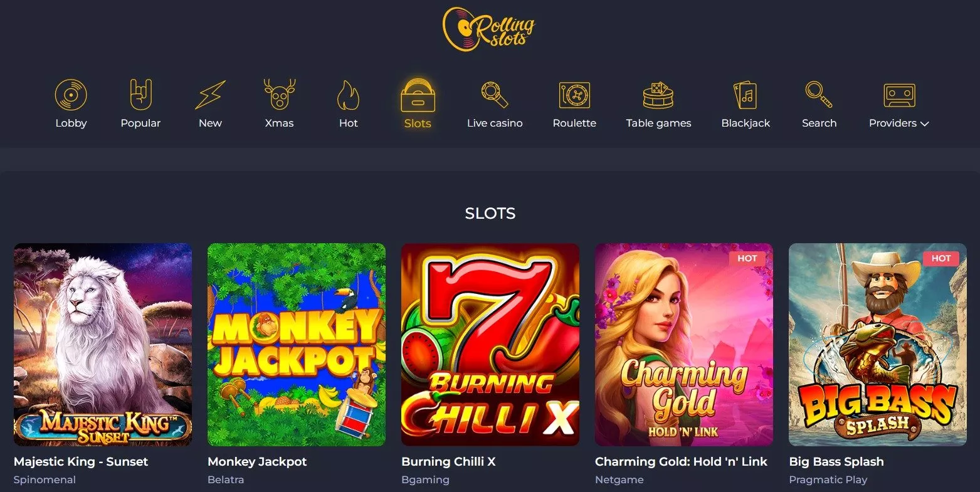Click the Slots menu label text
Screen dimensions: 980x492
click(418, 123)
